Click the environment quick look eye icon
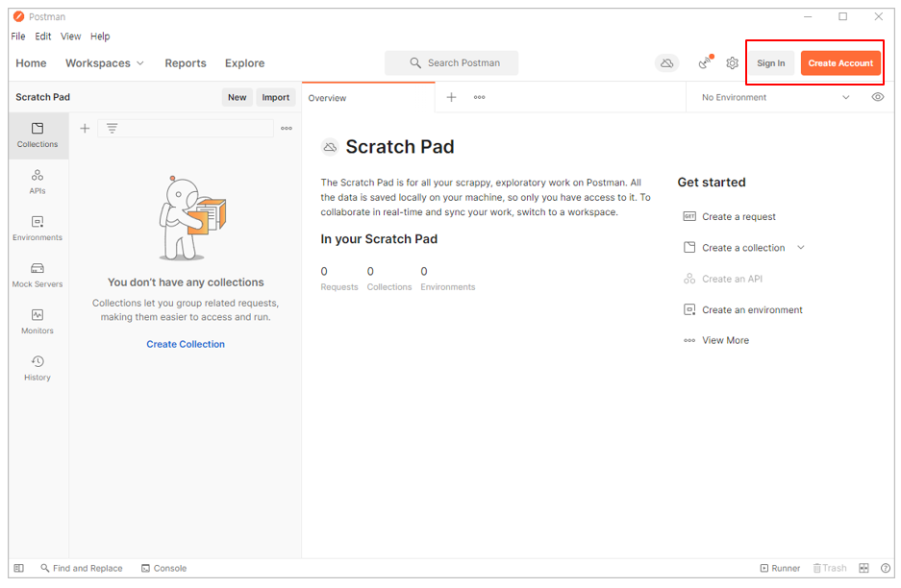The height and width of the screenshot is (588, 901). pos(877,97)
